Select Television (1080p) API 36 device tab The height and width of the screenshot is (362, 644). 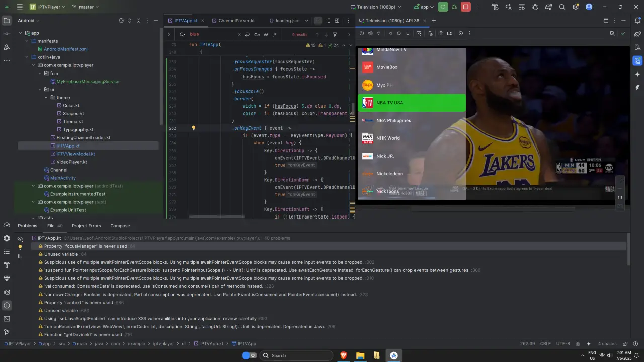392,21
